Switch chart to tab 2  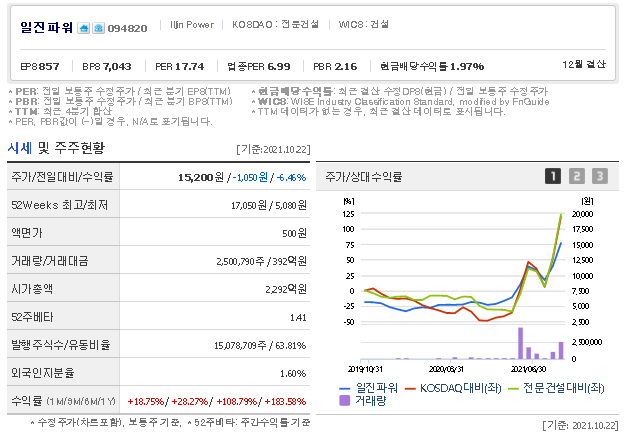click(576, 176)
